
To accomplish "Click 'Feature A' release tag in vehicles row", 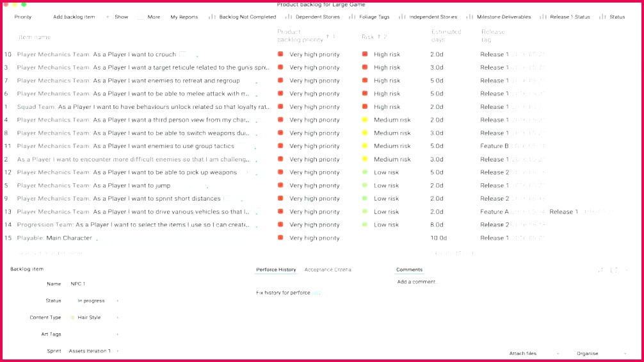I will pos(494,211).
